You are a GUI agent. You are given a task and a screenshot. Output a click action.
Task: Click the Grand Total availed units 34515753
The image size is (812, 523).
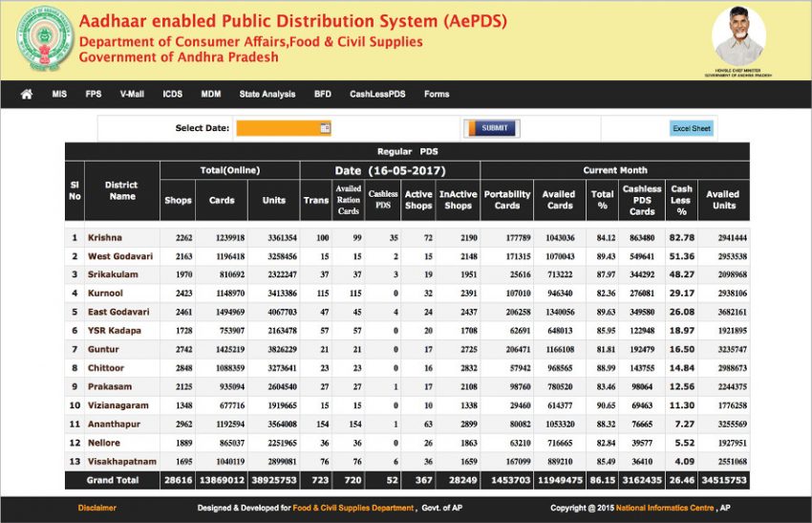point(724,480)
